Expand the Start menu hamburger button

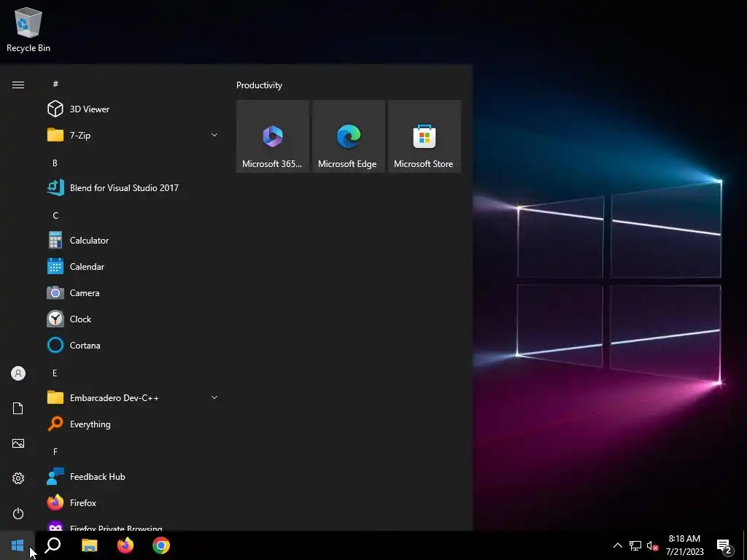coord(18,85)
